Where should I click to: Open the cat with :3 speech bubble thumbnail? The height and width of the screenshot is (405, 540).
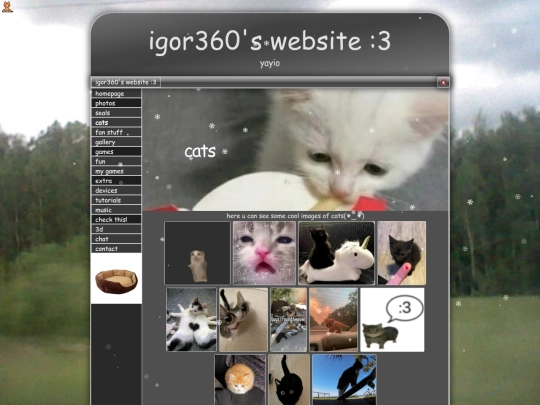tap(392, 320)
